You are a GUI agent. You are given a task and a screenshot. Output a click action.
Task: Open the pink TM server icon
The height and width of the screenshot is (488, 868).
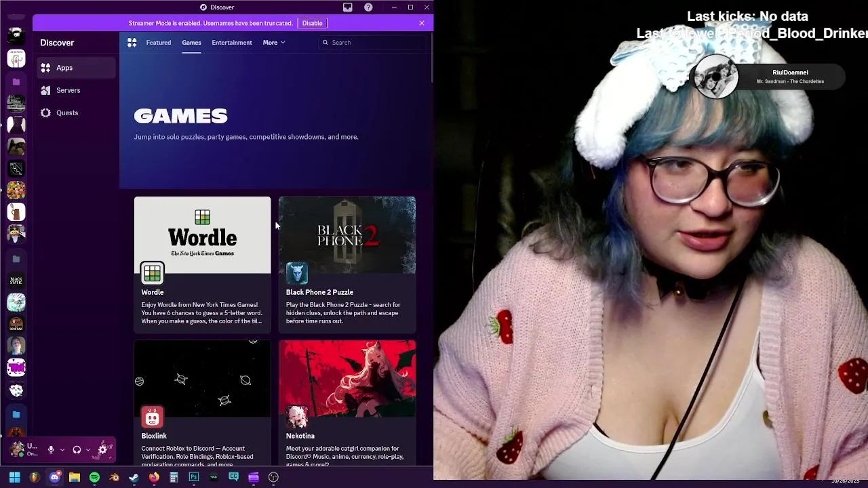[x=16, y=368]
